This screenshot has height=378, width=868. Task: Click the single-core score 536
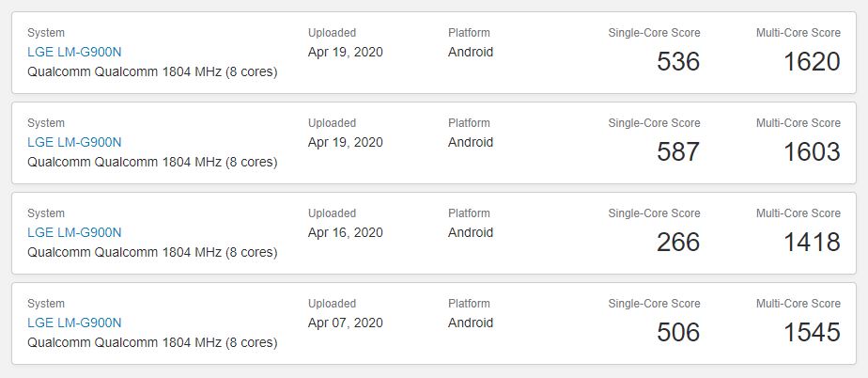pos(678,61)
